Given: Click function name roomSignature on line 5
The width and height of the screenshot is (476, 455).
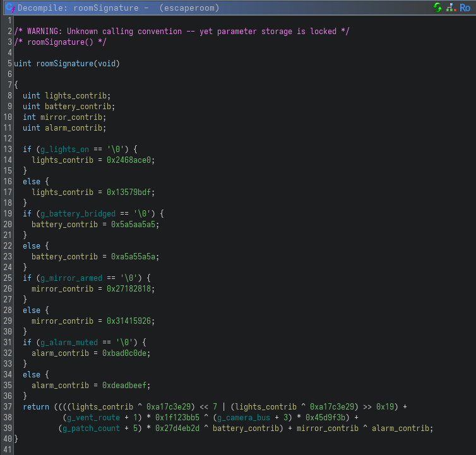Looking at the screenshot, I should pos(64,64).
